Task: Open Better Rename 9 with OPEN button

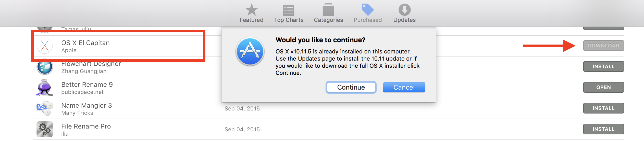Action: tap(603, 87)
